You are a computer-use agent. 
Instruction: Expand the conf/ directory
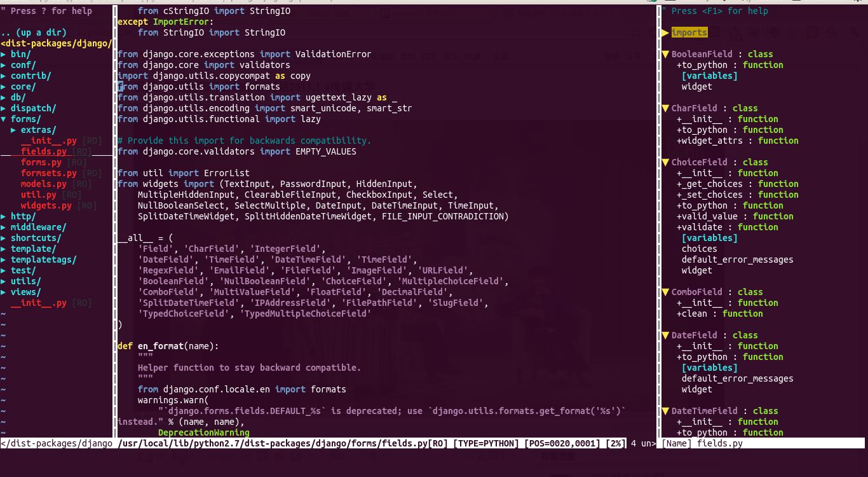click(4, 66)
